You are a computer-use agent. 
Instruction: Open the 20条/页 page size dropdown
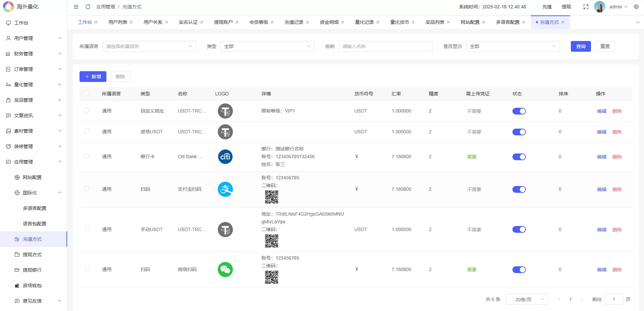[x=527, y=299]
